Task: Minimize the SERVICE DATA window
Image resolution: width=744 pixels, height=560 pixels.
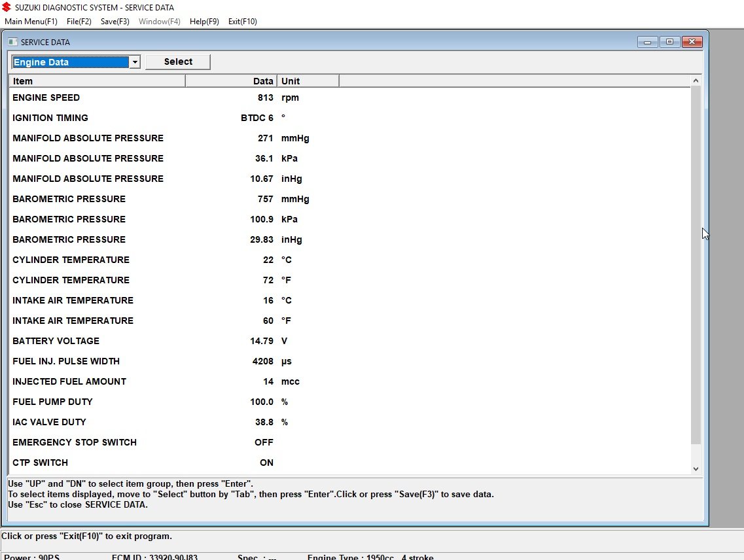Action: click(647, 43)
